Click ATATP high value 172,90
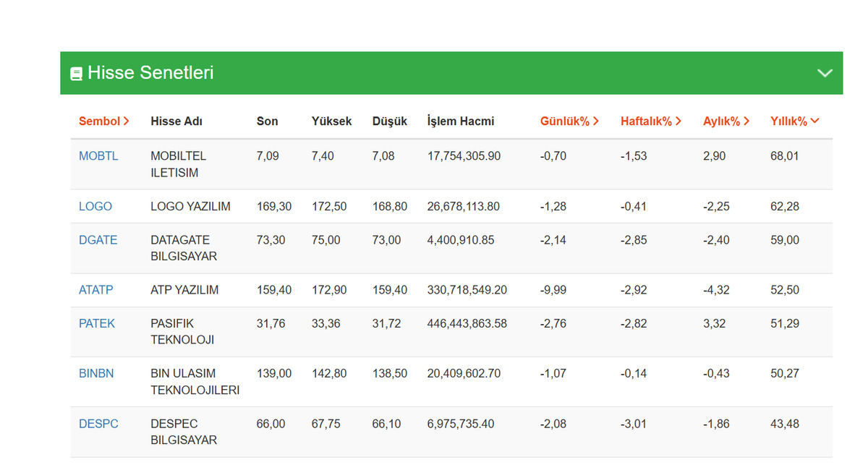The height and width of the screenshot is (465, 868). click(329, 290)
